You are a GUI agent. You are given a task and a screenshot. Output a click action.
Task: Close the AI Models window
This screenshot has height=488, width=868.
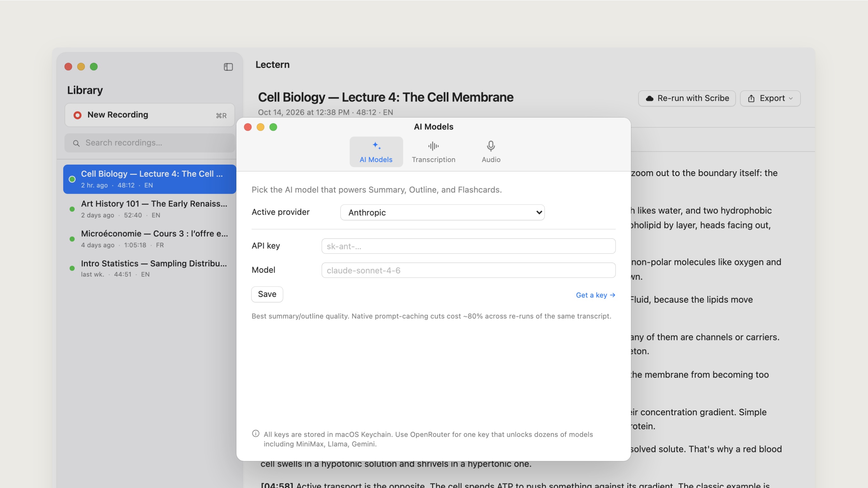[x=248, y=127]
